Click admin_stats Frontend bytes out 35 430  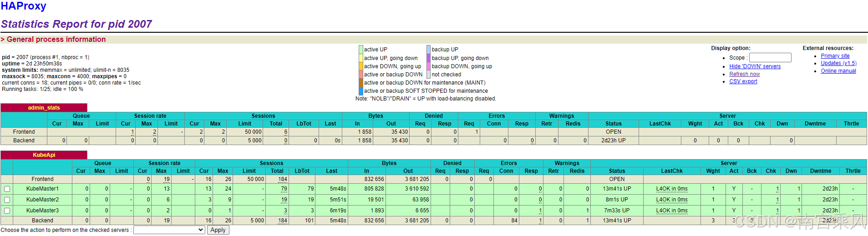400,132
